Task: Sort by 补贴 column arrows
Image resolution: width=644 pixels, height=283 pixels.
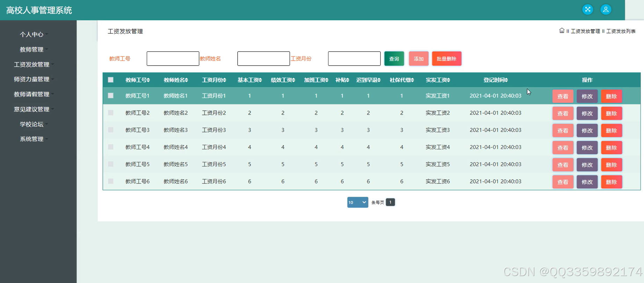Action: pyautogui.click(x=348, y=80)
